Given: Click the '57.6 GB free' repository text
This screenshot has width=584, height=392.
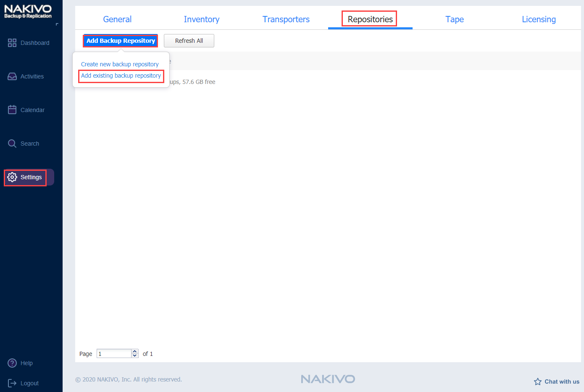Looking at the screenshot, I should pyautogui.click(x=199, y=82).
